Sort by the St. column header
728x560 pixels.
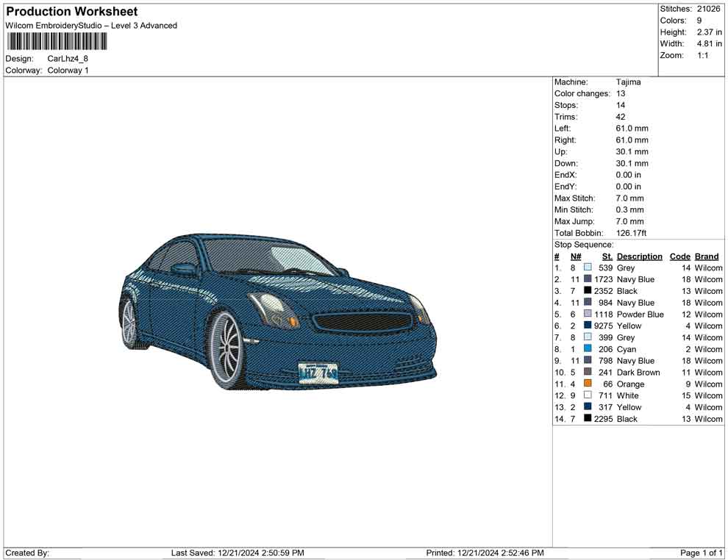tap(607, 256)
